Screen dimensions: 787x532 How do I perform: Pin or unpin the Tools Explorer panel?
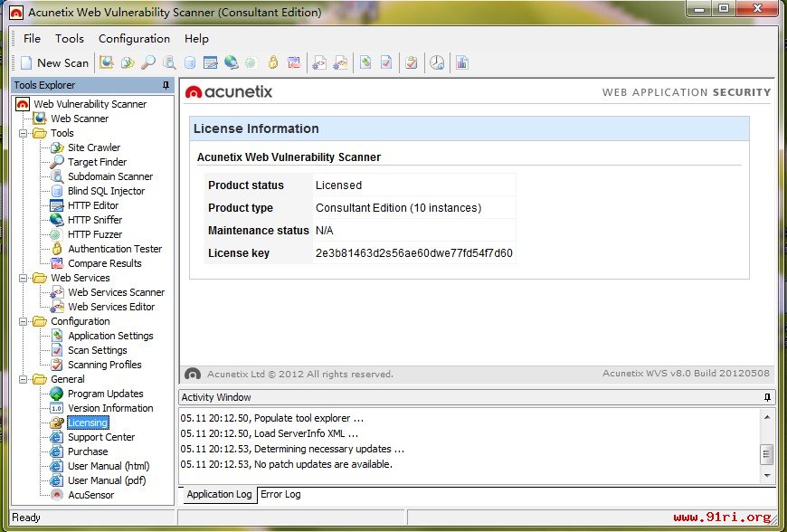coord(166,85)
